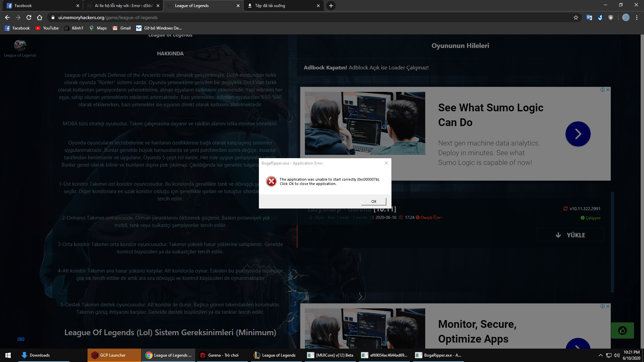Close the BogaRipper.exe error dialog
644x362 pixels.
click(x=386, y=163)
